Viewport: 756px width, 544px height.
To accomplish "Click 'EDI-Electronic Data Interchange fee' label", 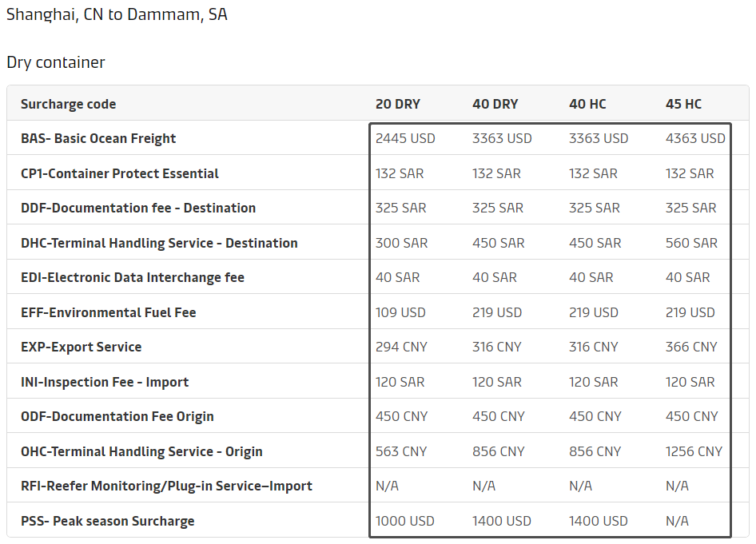I will point(133,277).
